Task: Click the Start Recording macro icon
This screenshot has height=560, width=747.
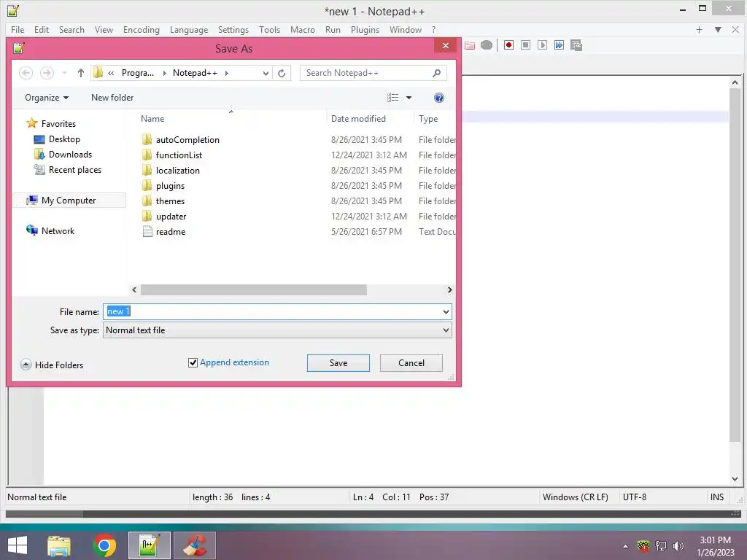Action: tap(508, 45)
